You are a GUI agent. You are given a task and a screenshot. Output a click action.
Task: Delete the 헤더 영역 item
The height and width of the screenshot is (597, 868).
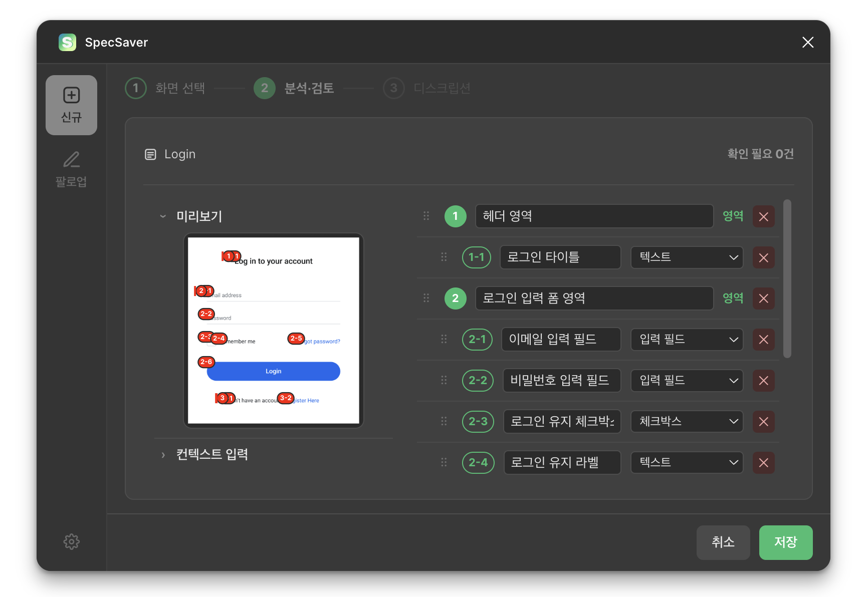coord(764,216)
